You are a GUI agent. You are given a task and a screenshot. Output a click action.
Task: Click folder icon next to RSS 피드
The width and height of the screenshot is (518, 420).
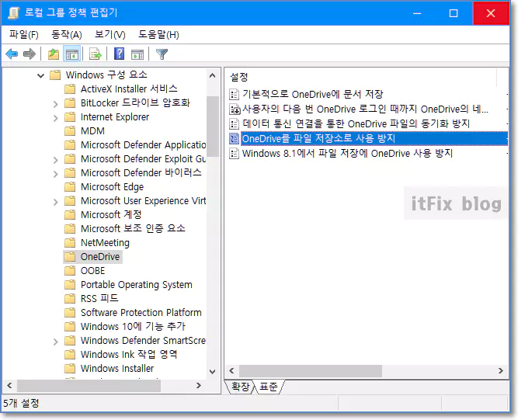(70, 298)
